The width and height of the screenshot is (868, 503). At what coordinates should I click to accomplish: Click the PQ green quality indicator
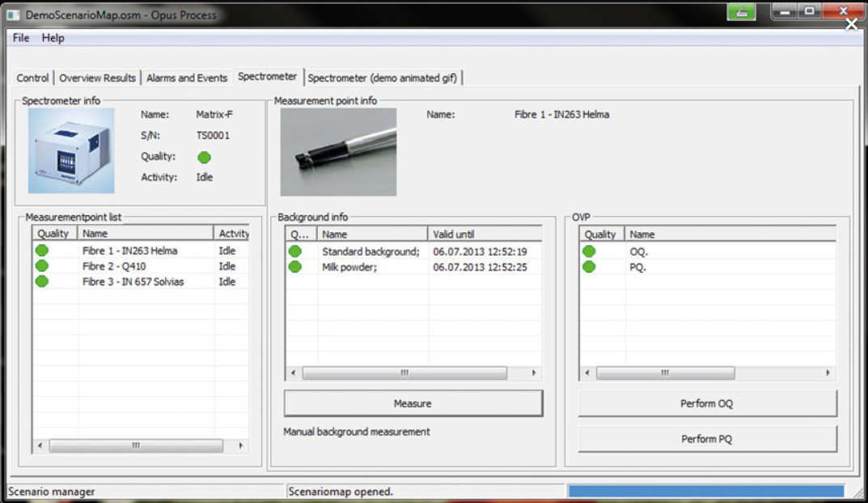(589, 267)
